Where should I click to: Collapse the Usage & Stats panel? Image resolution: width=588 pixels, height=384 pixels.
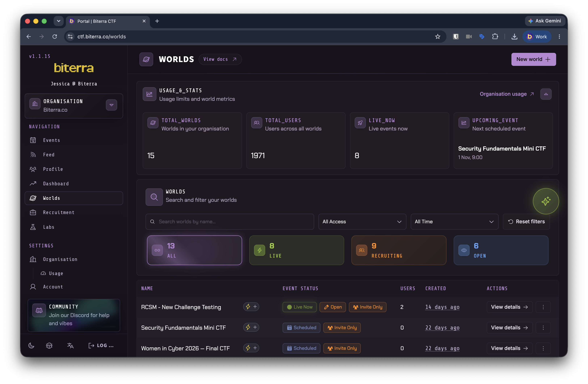tap(546, 94)
